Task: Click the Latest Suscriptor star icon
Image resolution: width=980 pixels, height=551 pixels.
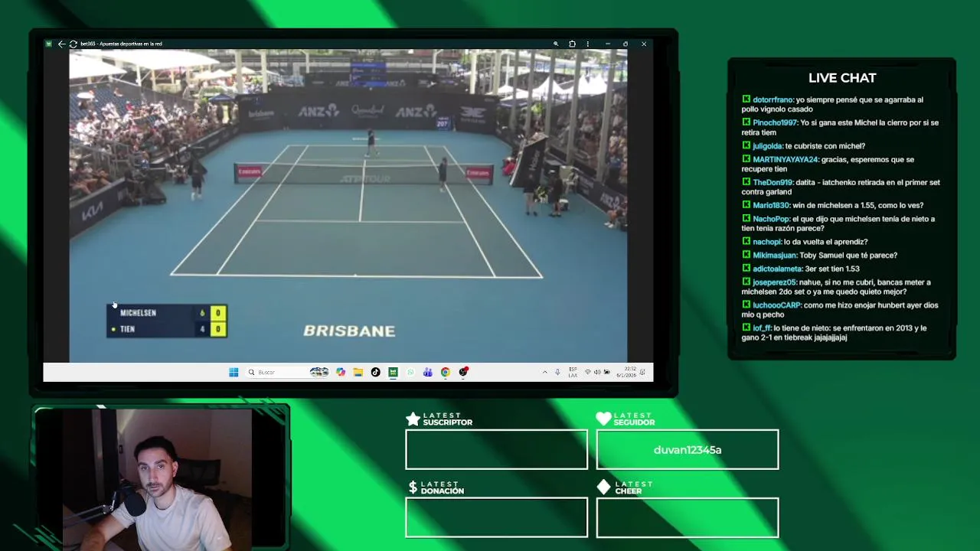Action: 413,419
